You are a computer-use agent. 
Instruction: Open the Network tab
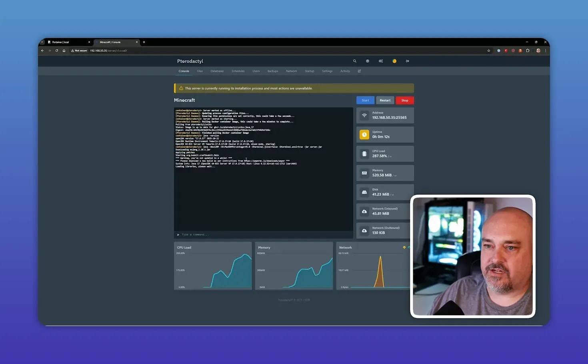pyautogui.click(x=292, y=71)
